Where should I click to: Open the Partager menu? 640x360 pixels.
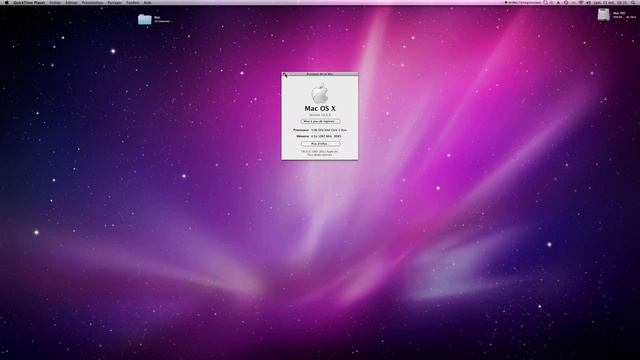click(x=115, y=2)
